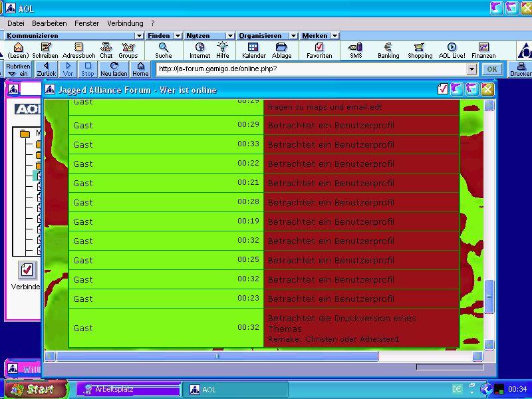Click the red checkmark in forum title bar
The width and height of the screenshot is (532, 399).
443,89
